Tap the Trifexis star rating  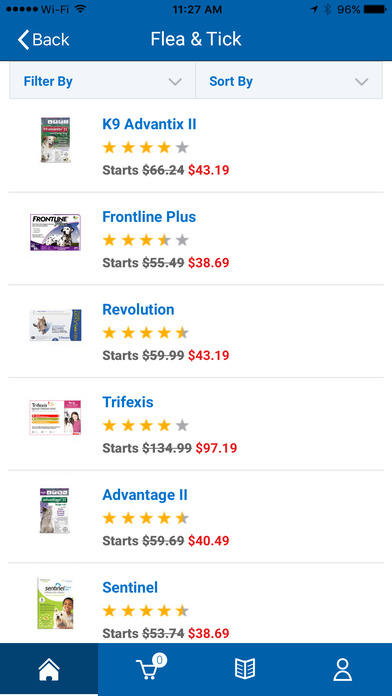pos(146,426)
